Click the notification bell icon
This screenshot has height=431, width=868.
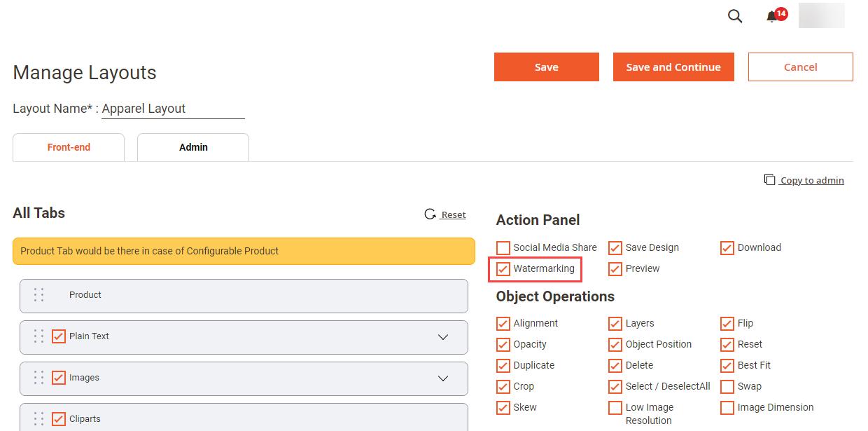click(770, 16)
